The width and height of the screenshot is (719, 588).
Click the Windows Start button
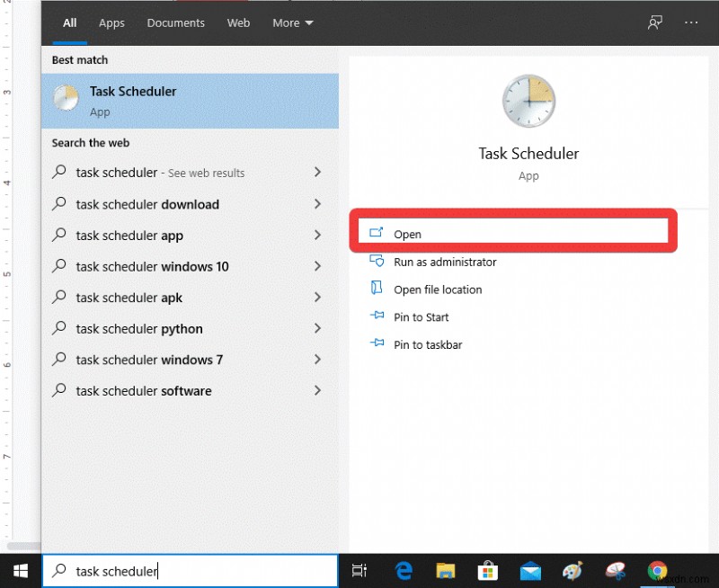tap(20, 570)
